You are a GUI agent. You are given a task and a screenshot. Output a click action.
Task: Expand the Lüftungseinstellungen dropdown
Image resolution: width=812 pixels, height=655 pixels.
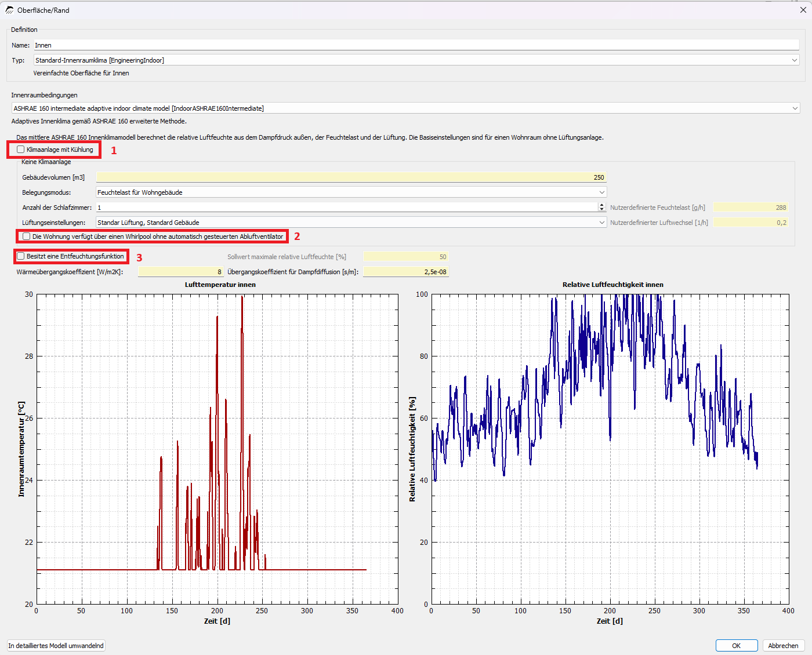351,223
